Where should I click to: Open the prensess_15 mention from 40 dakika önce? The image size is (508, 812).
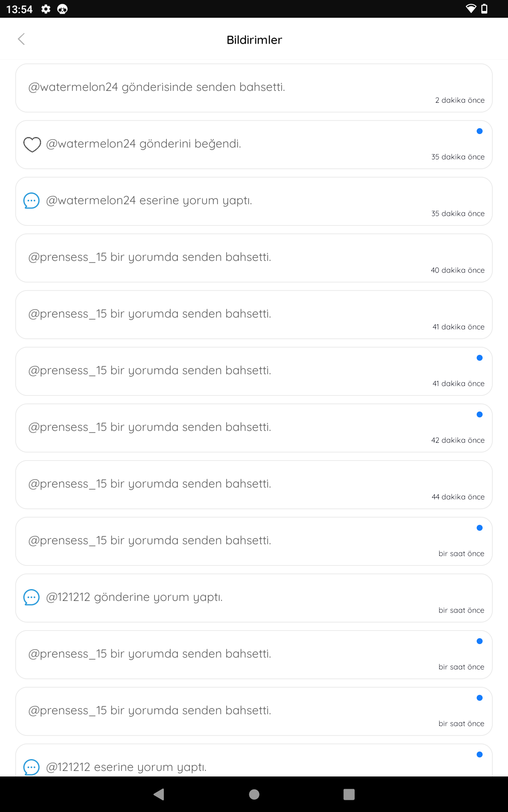pyautogui.click(x=254, y=258)
